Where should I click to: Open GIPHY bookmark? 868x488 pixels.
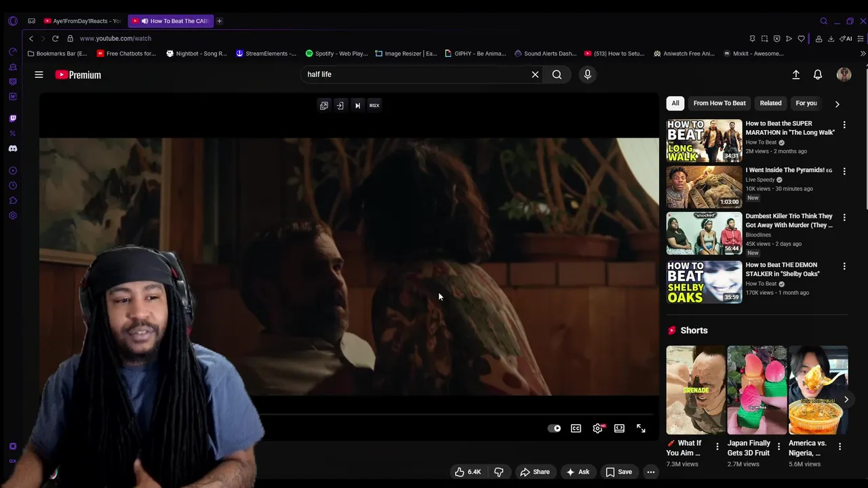[x=475, y=54]
